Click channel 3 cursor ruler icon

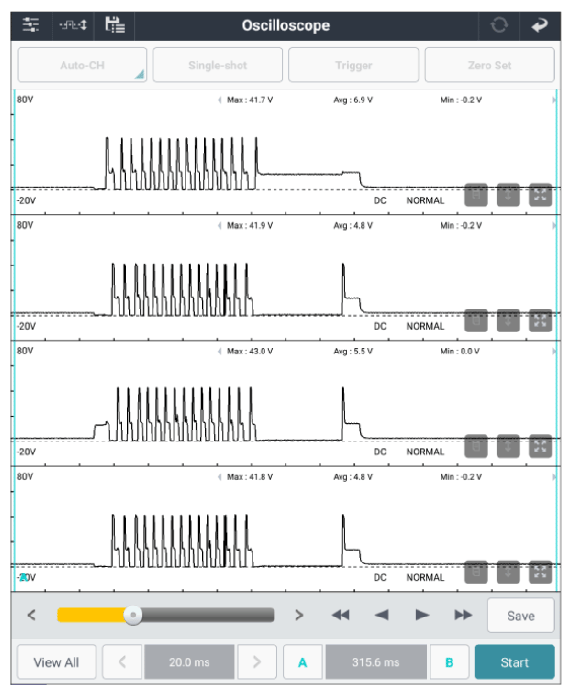pos(476,446)
